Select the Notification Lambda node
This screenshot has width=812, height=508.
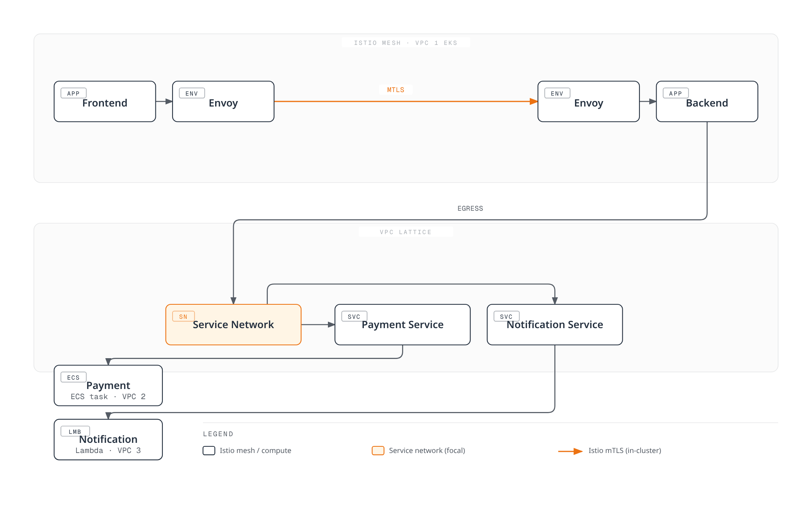pos(108,439)
